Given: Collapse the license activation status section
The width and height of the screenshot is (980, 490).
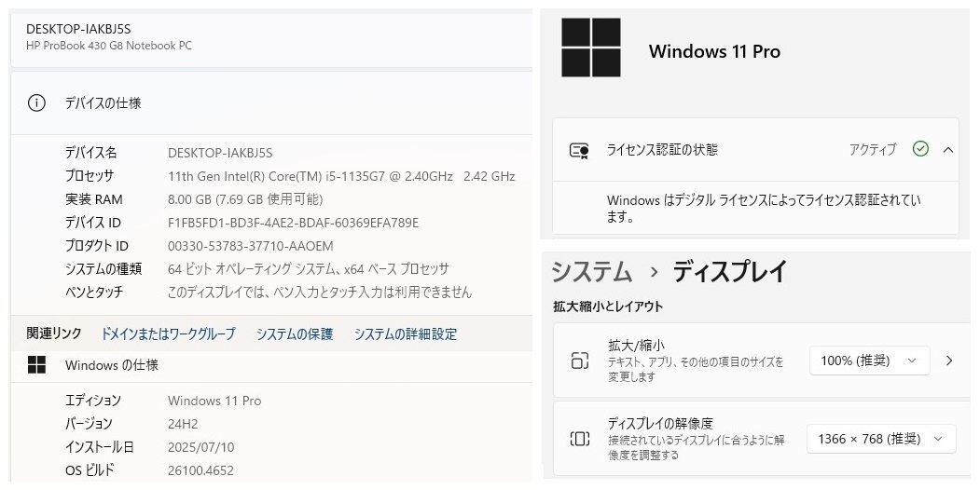Looking at the screenshot, I should 948,150.
